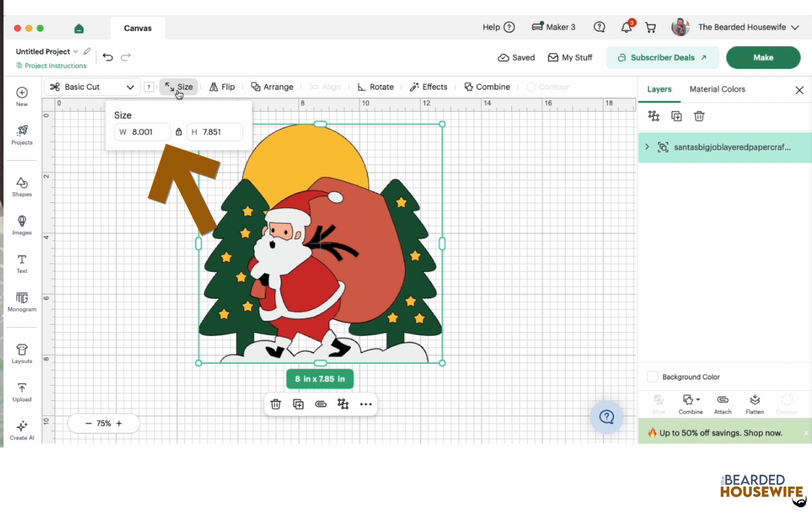Switch to the Material Colors tab
The image size is (812, 516).
tap(717, 89)
